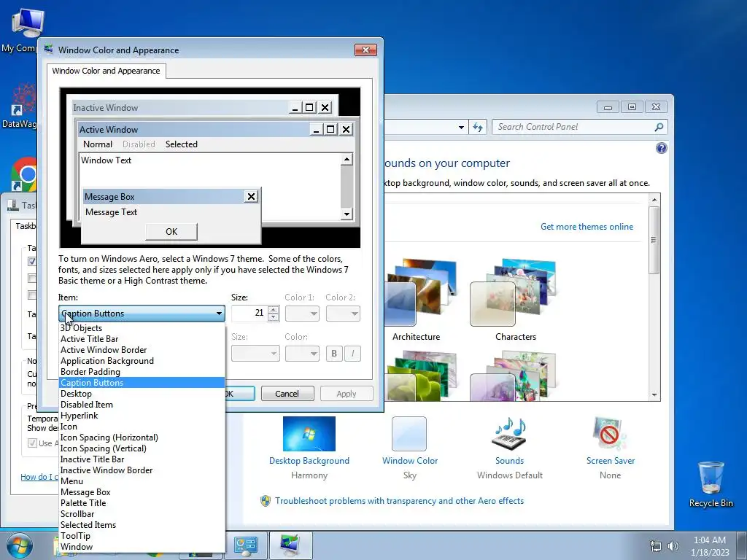Click the Cancel button

287,394
